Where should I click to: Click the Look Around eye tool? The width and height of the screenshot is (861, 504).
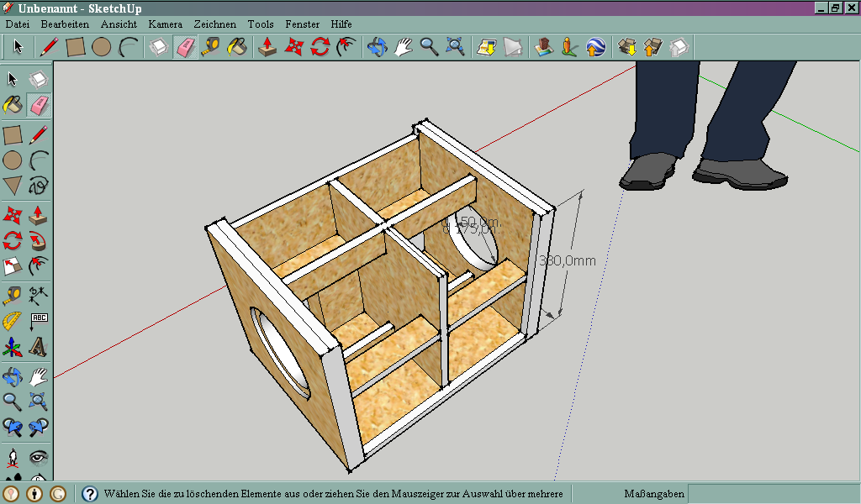tap(39, 457)
